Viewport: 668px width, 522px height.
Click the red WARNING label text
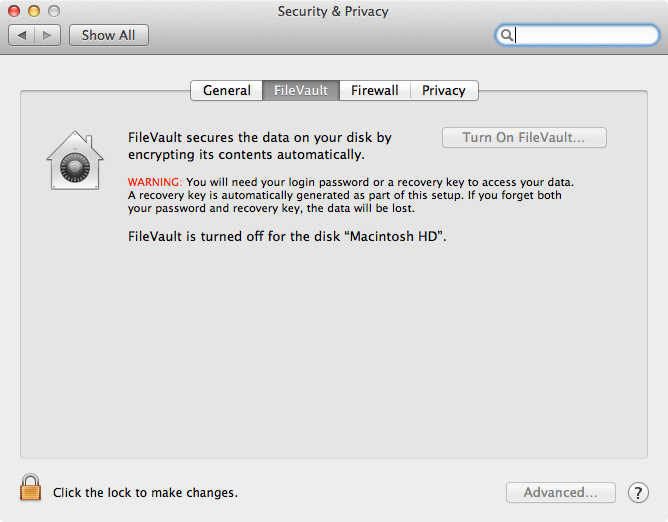tap(155, 182)
